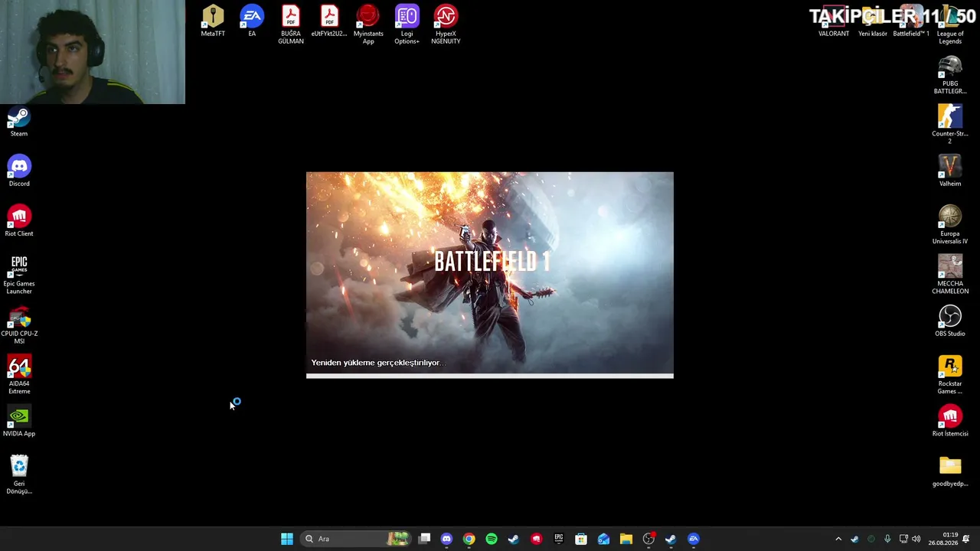Image resolution: width=980 pixels, height=551 pixels.
Task: Open the Windows Start menu
Action: pyautogui.click(x=287, y=539)
